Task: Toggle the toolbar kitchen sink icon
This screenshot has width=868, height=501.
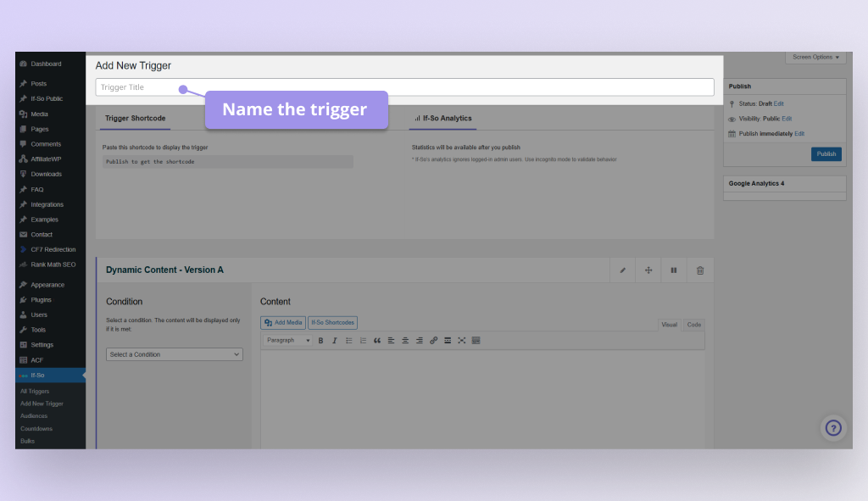Action: (x=476, y=341)
